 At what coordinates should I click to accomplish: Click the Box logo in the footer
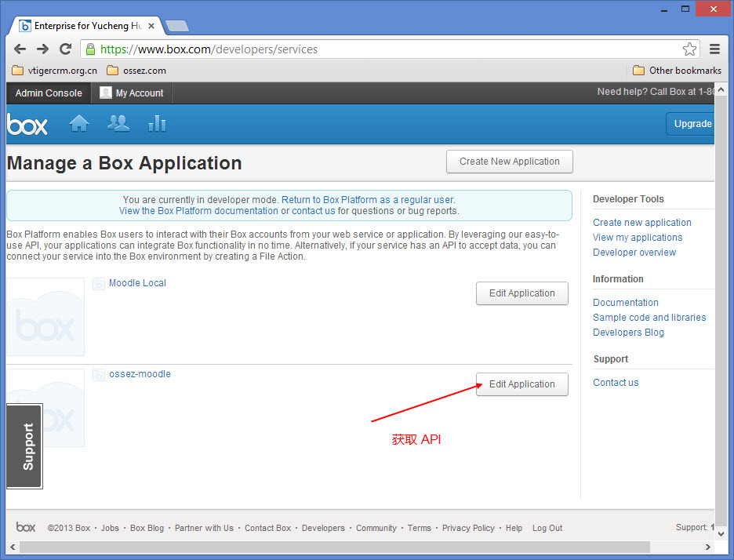(26, 527)
